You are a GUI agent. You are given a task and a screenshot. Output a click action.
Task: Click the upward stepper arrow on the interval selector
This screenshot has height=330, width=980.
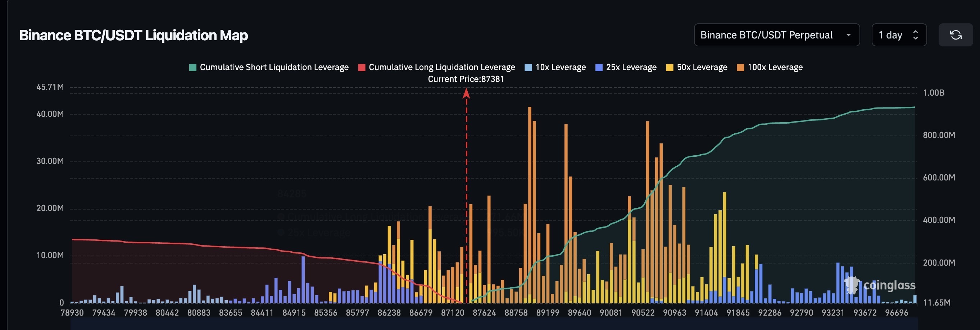pyautogui.click(x=916, y=32)
